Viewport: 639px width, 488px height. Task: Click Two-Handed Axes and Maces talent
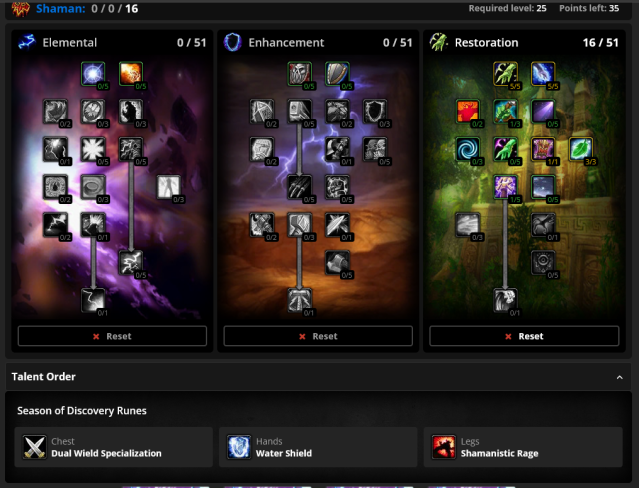[x=337, y=149]
